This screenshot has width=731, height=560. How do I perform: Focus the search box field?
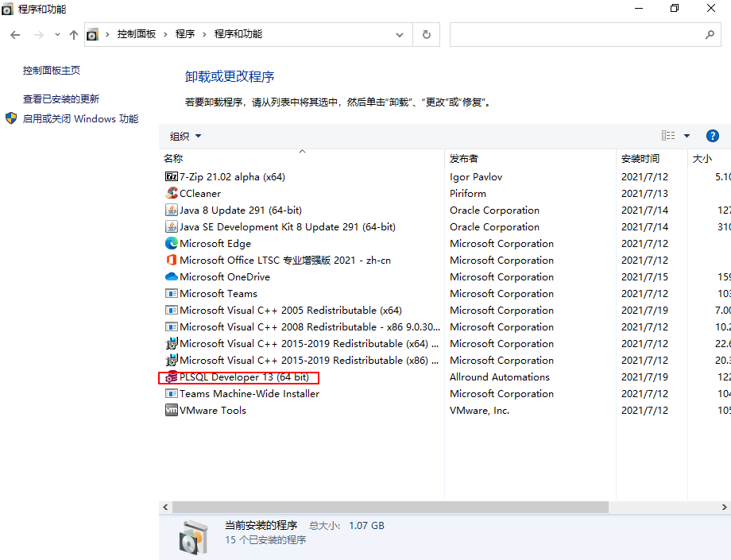click(585, 34)
